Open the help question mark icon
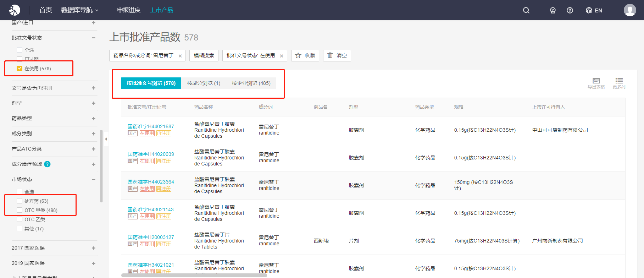This screenshot has width=644, height=278. (570, 10)
